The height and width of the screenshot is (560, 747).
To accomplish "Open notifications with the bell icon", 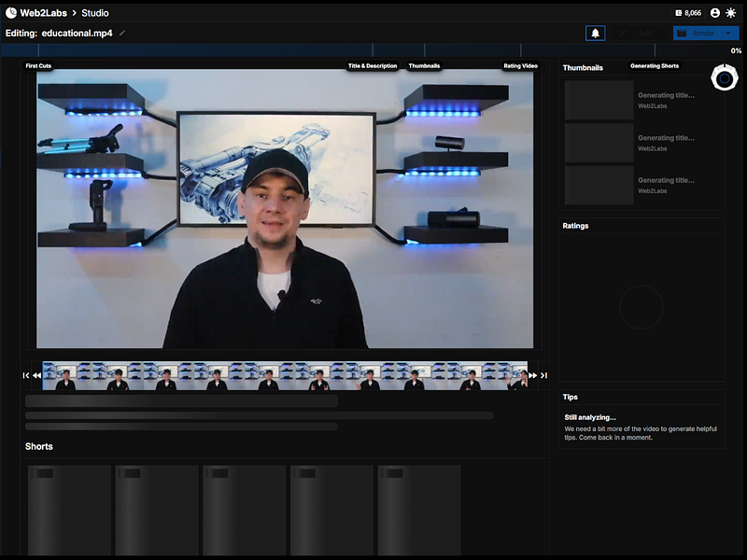I will pos(595,34).
